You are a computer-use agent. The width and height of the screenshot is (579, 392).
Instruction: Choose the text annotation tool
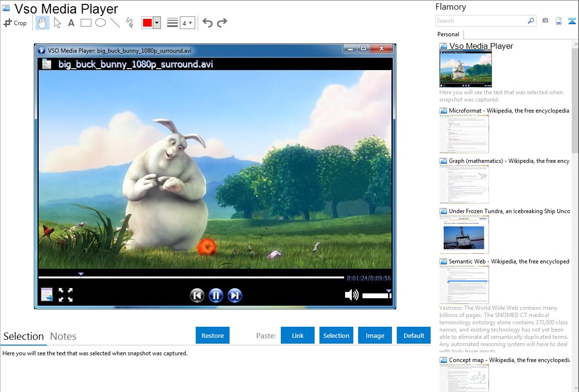71,23
